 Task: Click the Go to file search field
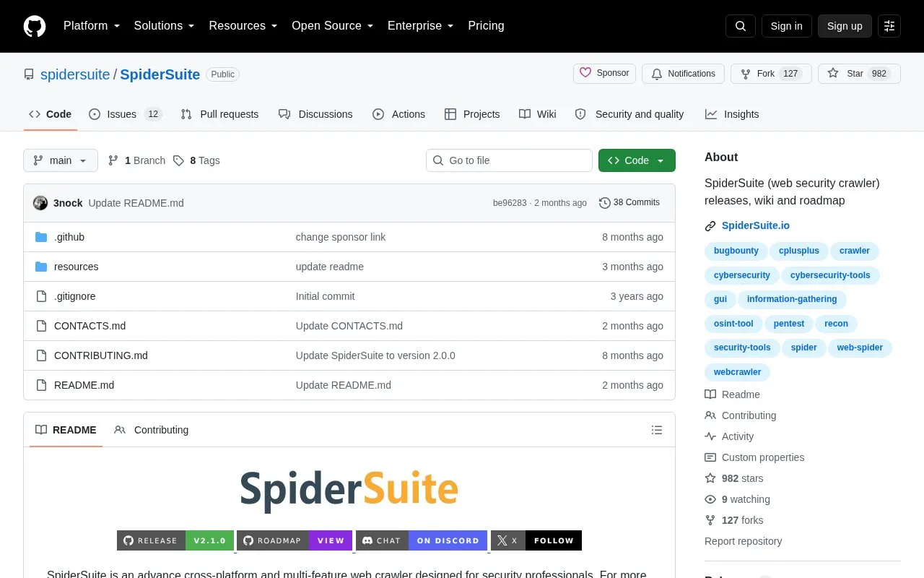pyautogui.click(x=509, y=160)
